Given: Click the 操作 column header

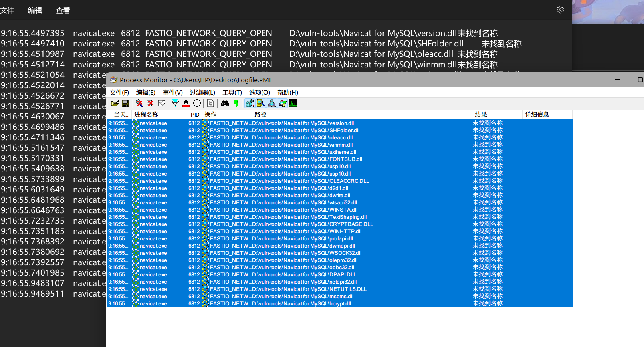Looking at the screenshot, I should point(227,115).
